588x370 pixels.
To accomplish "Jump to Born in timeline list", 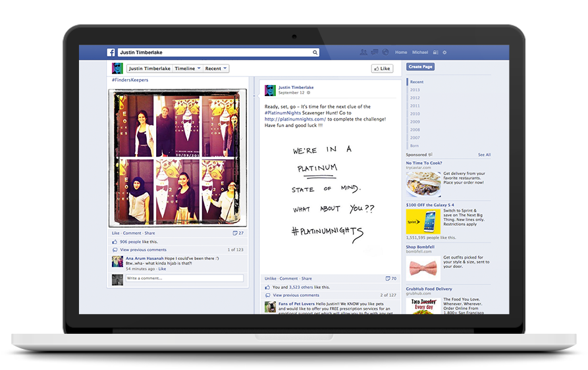I will [x=414, y=145].
